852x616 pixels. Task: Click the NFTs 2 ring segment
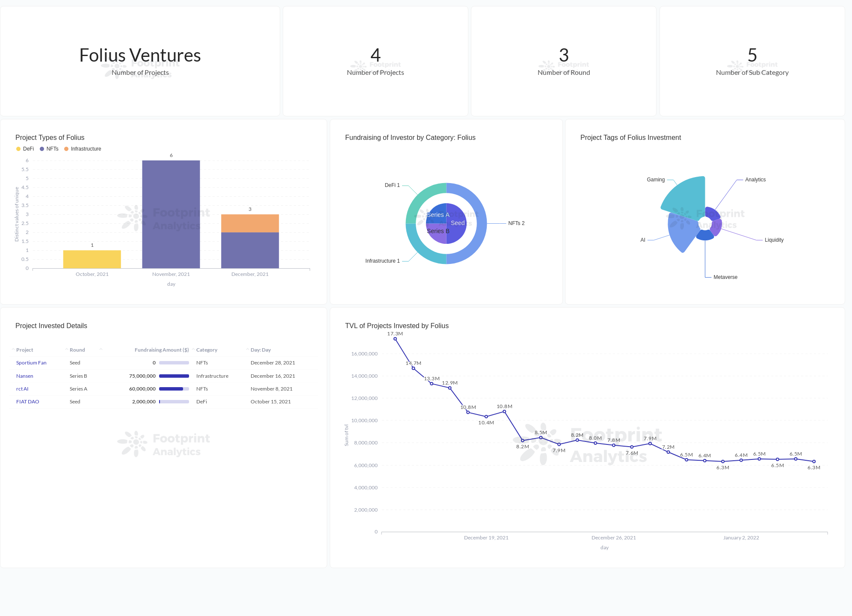coord(481,222)
